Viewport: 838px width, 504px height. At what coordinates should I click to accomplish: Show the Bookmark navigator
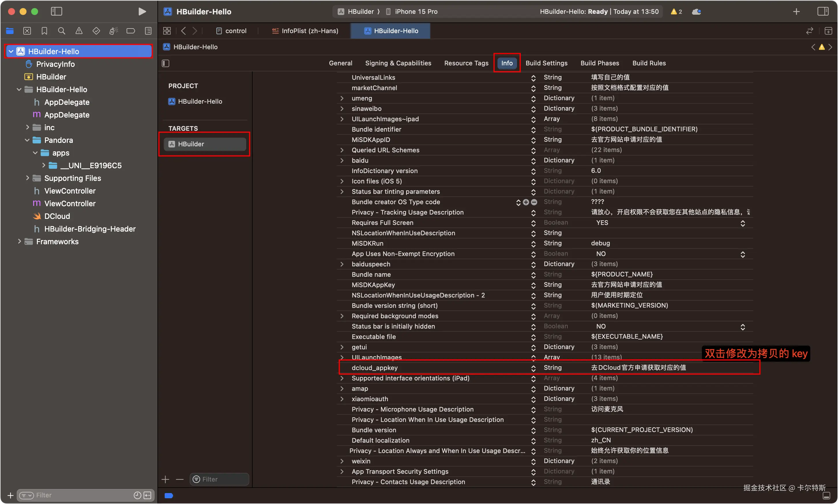(x=44, y=31)
